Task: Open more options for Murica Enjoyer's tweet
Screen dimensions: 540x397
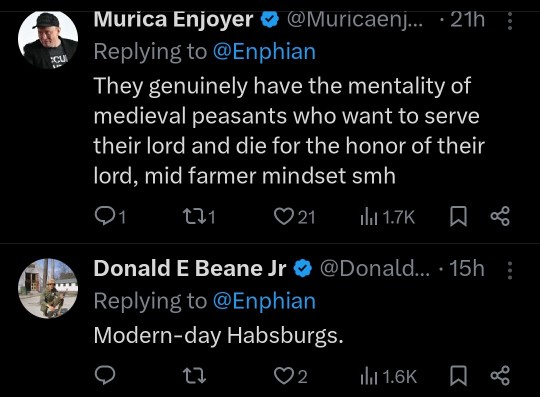Action: coord(510,21)
